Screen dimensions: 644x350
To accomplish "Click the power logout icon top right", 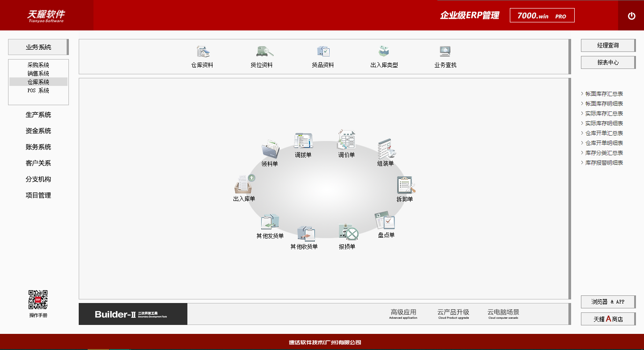I will pos(631,15).
